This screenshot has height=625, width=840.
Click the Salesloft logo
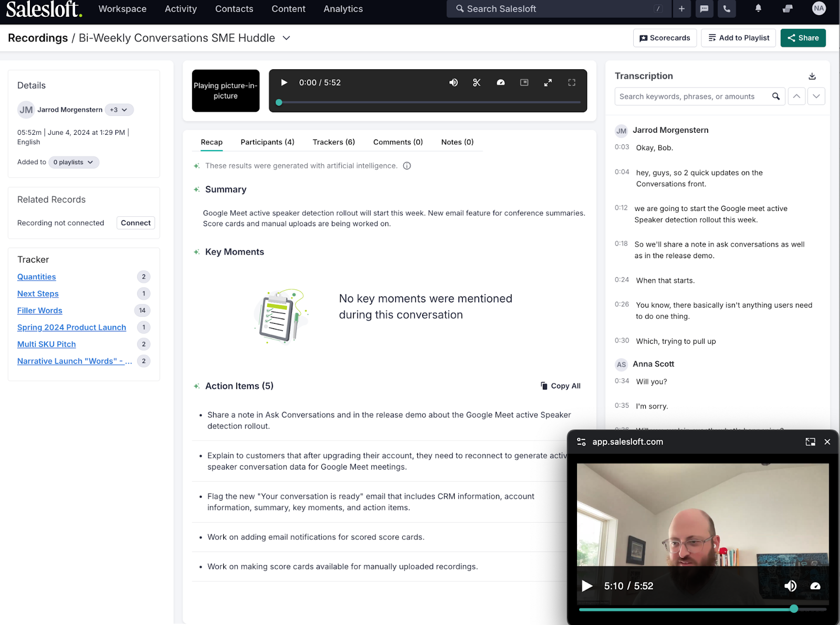point(44,9)
